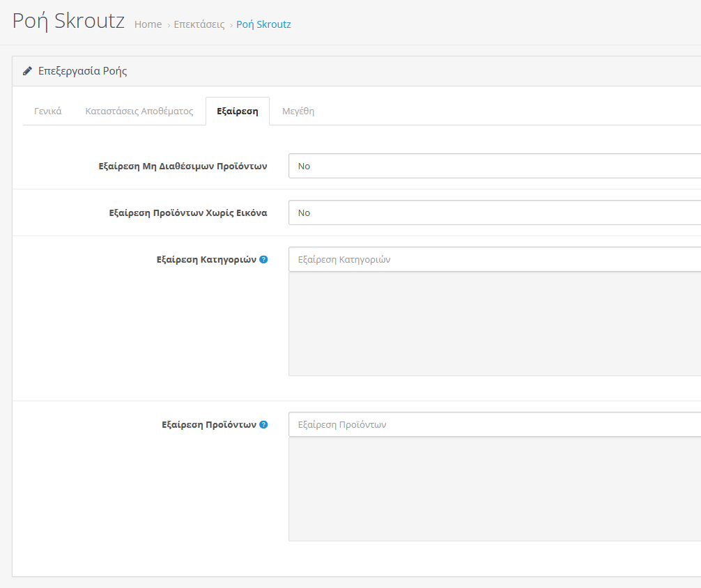Screen dimensions: 701x588
Task: Open Επεκτάσεις breadcrumb link
Action: coord(199,24)
